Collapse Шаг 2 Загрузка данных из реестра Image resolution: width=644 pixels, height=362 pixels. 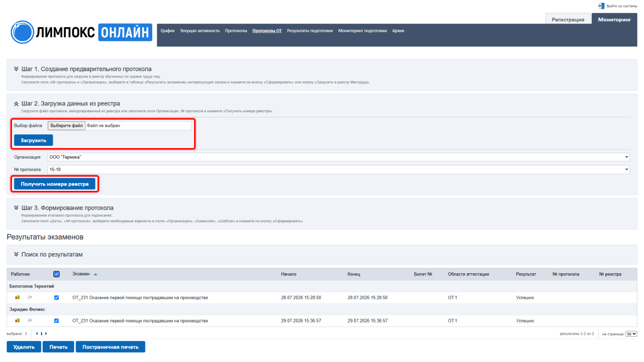pos(16,104)
